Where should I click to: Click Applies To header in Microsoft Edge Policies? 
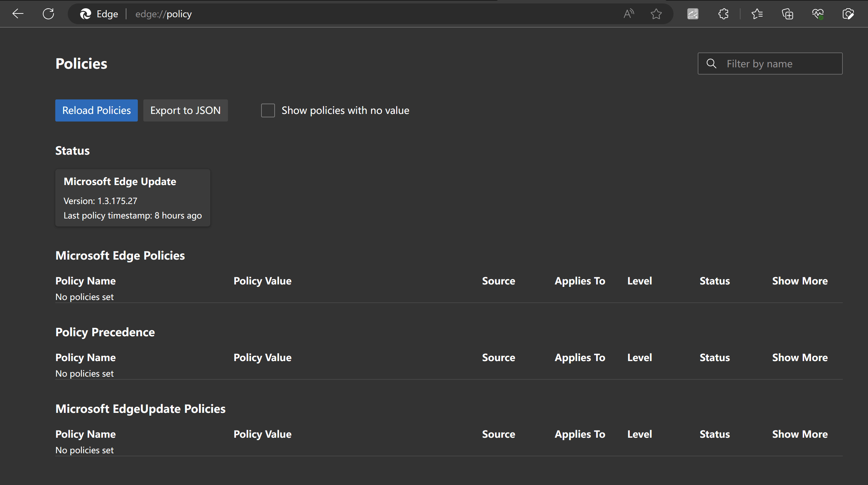(580, 281)
